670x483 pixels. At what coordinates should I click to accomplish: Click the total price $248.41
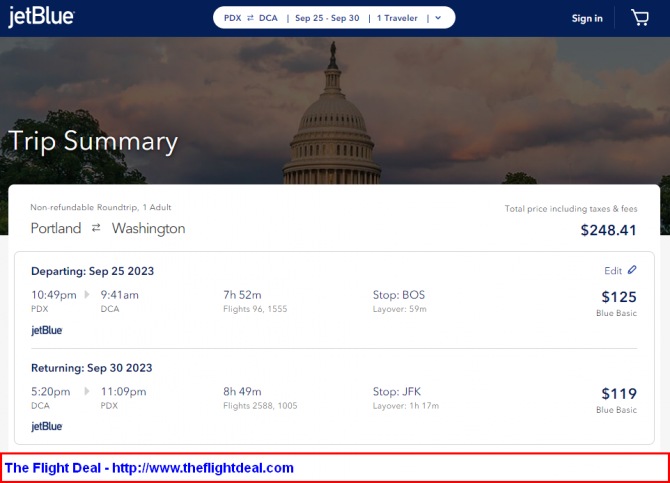[x=608, y=230]
